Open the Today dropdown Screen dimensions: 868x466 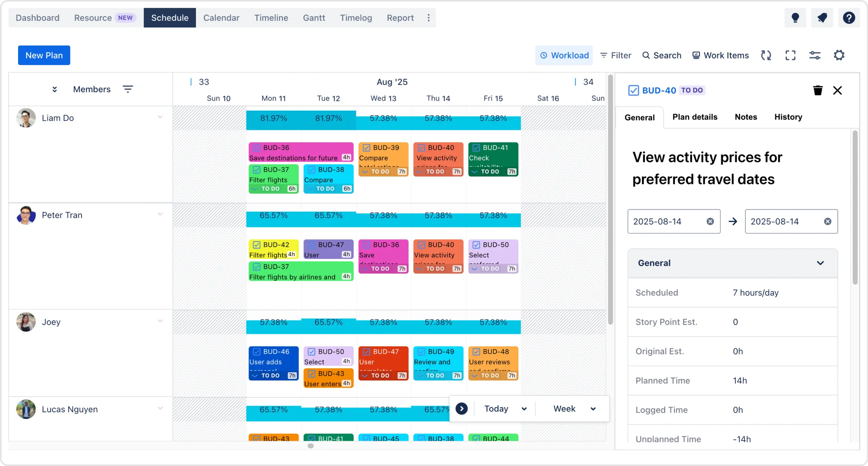(505, 409)
